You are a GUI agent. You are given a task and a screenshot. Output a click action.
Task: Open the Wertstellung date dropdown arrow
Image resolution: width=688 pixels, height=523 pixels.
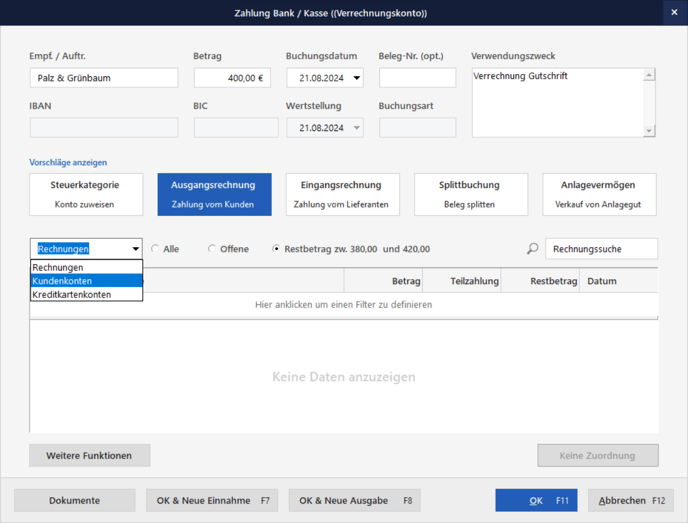(357, 128)
